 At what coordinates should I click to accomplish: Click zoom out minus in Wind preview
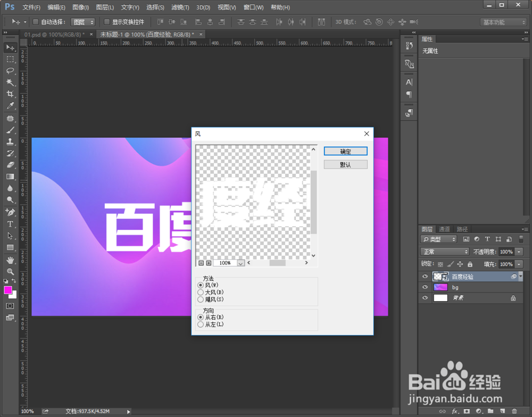(x=201, y=263)
